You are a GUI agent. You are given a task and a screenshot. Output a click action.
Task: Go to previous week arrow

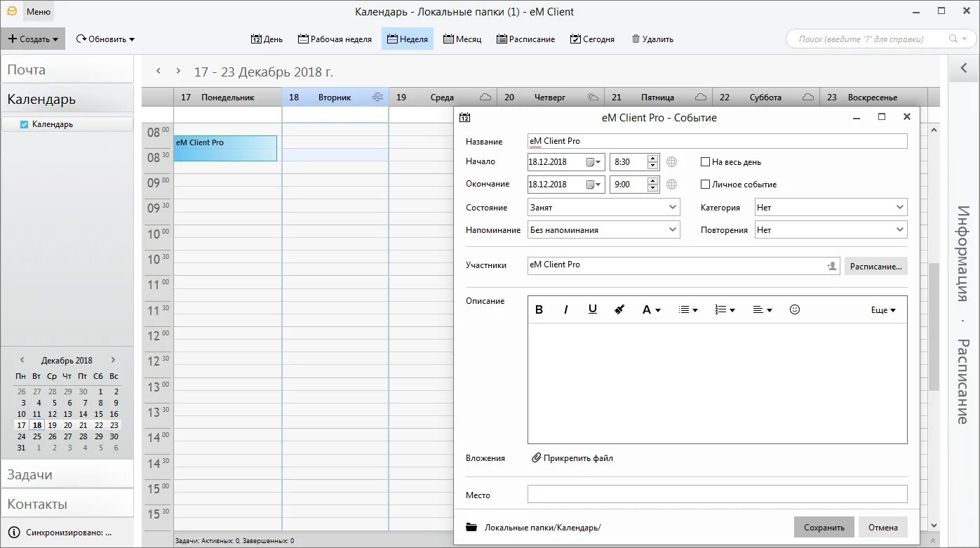(159, 71)
